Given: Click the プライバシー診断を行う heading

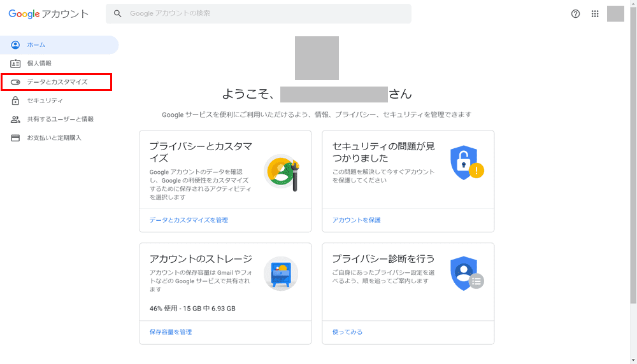Looking at the screenshot, I should click(383, 259).
